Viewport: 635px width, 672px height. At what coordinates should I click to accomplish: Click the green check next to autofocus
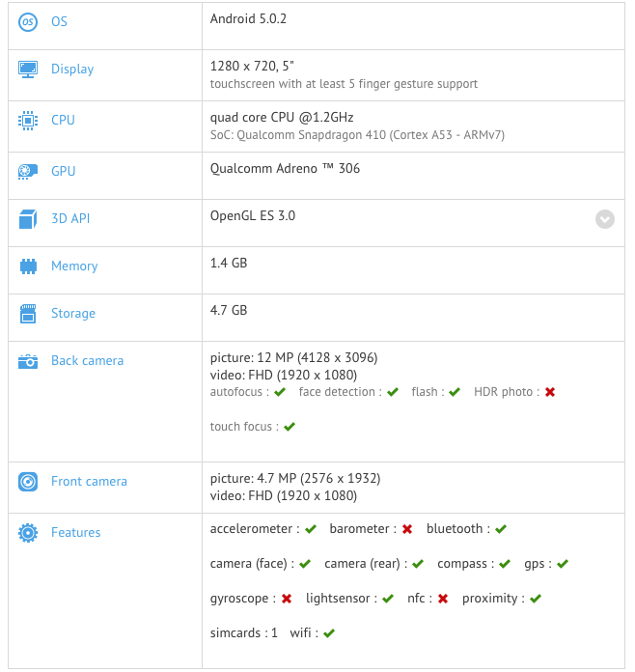tap(280, 392)
